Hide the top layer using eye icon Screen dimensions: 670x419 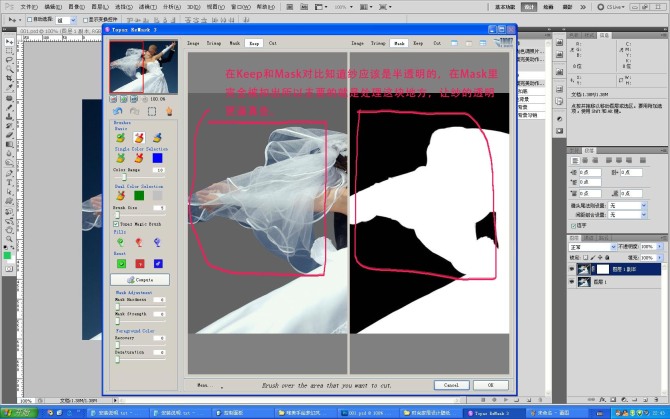pyautogui.click(x=572, y=270)
